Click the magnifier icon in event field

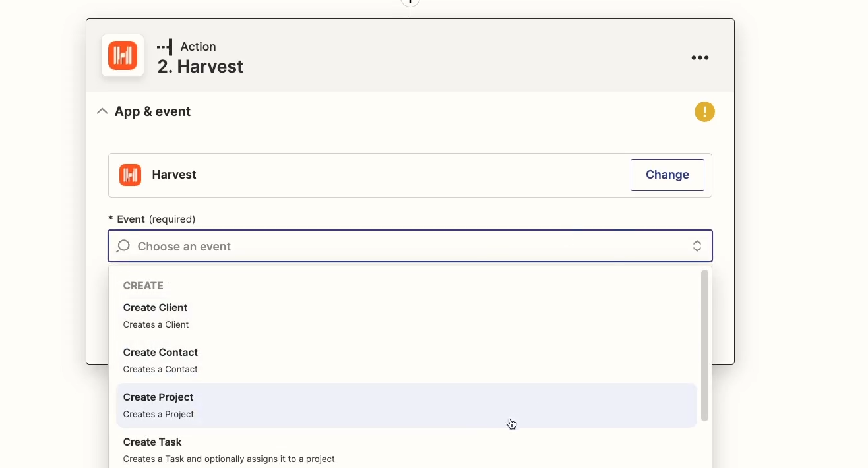click(123, 246)
